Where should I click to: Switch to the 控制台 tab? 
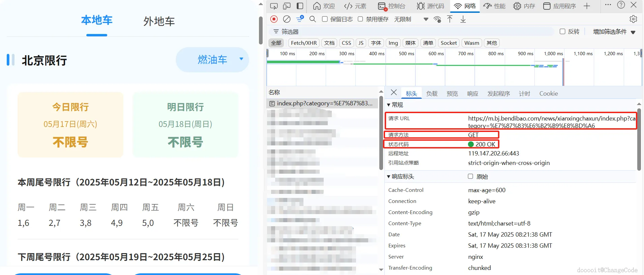[391, 6]
